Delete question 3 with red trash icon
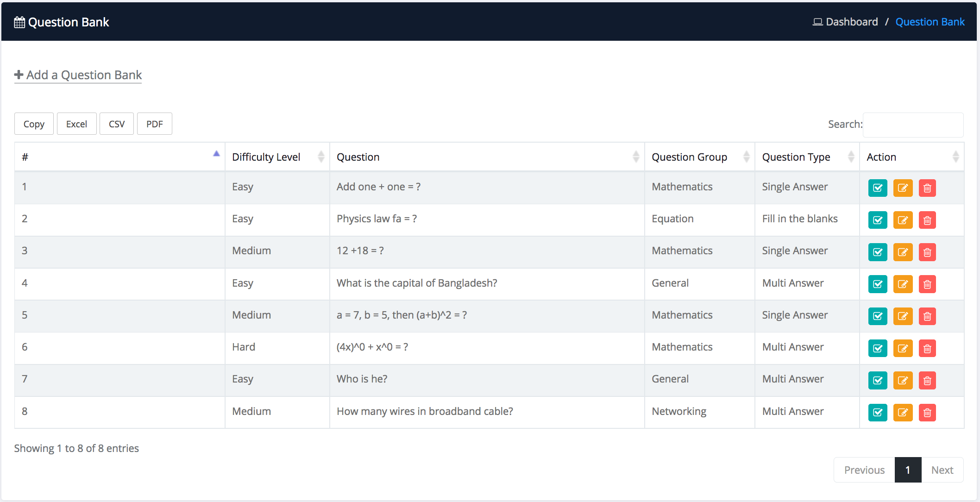 click(927, 252)
